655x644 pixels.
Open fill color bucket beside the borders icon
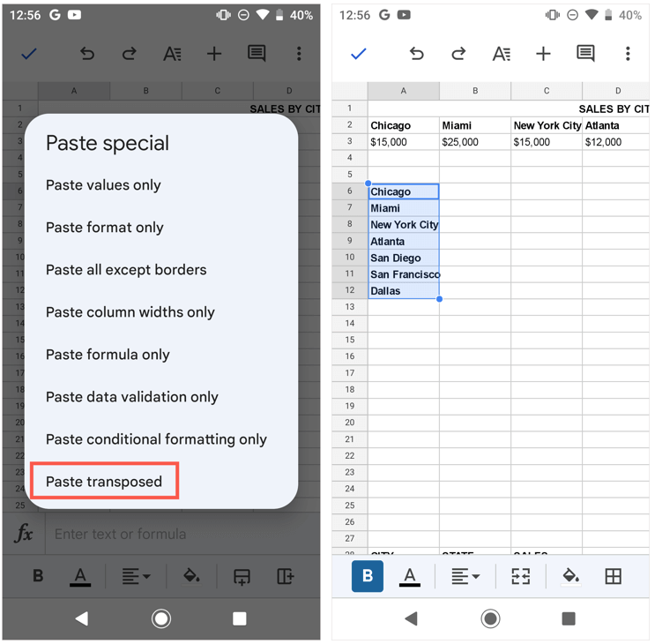(570, 576)
